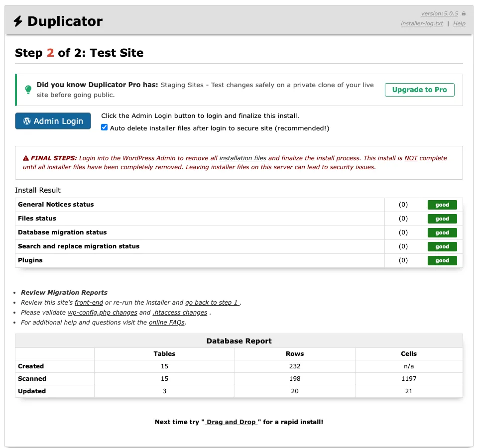The width and height of the screenshot is (478, 448).
Task: Expand the Database migration status row
Action: (239, 233)
